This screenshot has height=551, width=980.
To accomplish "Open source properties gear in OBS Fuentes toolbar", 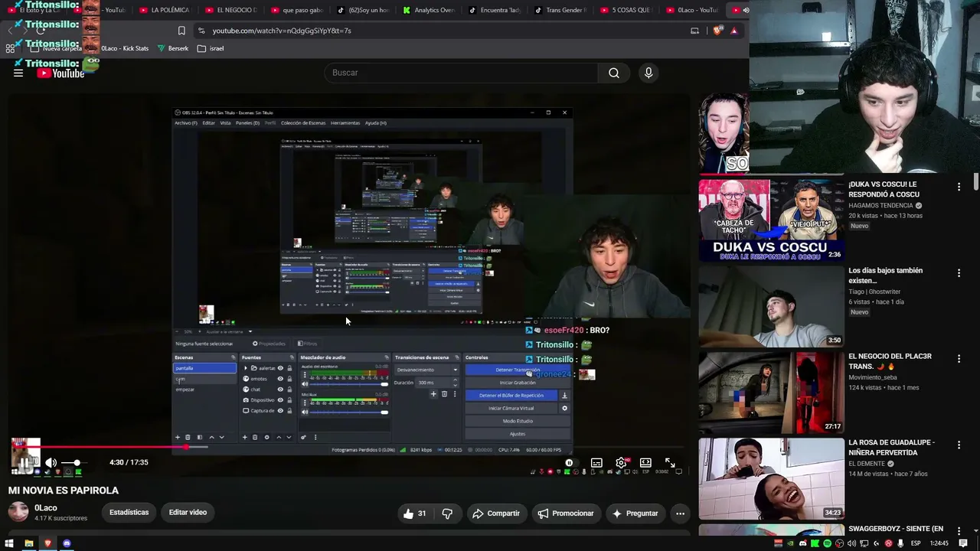I will [266, 437].
